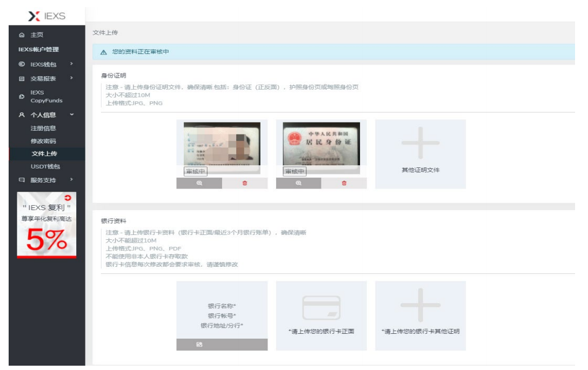Edit bank info via pencil icon
The width and height of the screenshot is (588, 370).
(199, 345)
